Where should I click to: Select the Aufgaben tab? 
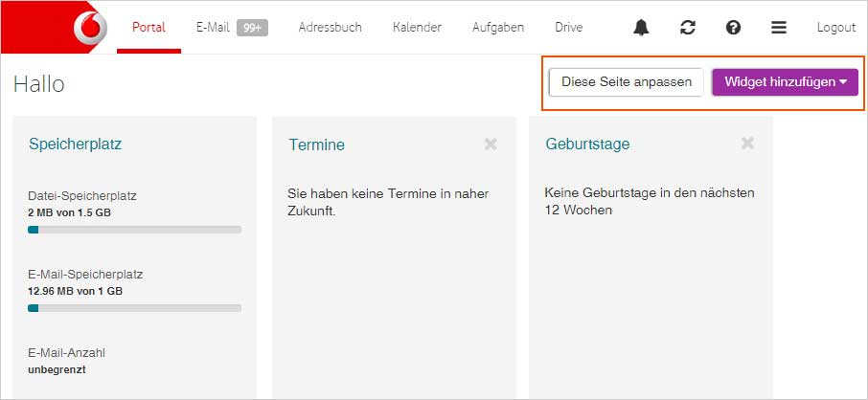click(498, 28)
